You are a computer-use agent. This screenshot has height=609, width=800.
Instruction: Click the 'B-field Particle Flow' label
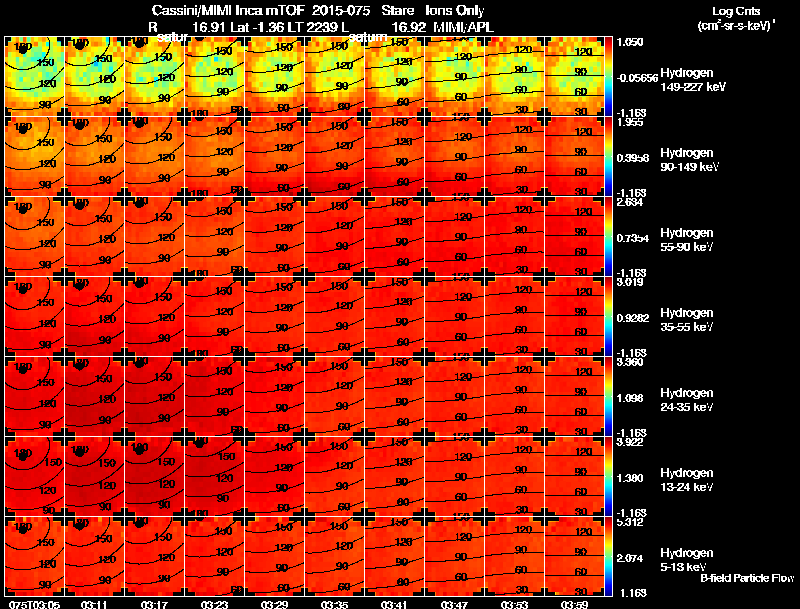(x=747, y=578)
